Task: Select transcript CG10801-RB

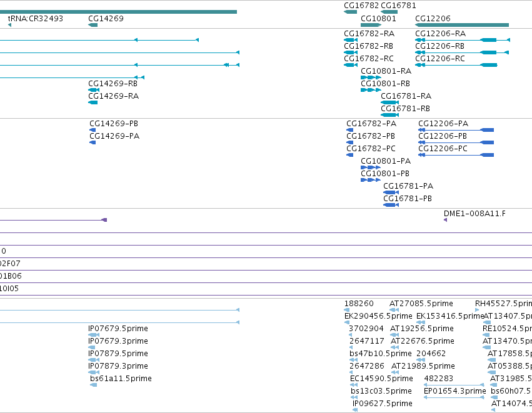Action: [x=386, y=84]
